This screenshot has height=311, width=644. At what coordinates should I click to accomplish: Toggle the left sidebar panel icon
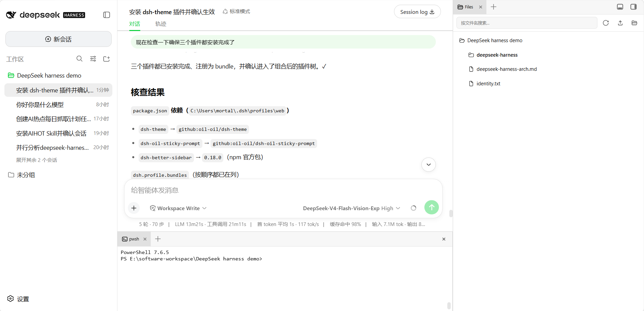[107, 15]
